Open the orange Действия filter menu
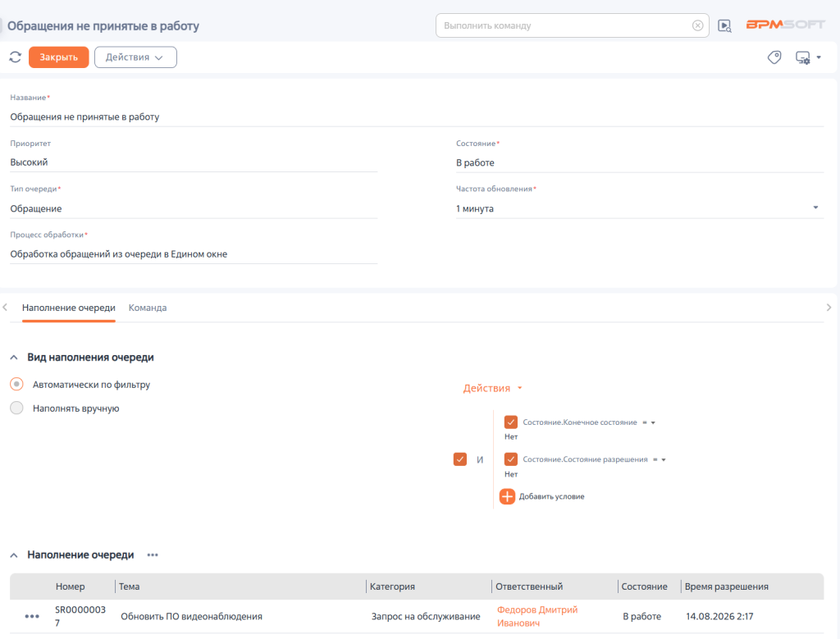The image size is (840, 639). 492,388
